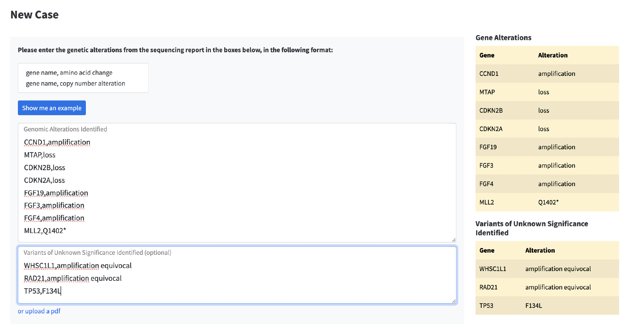Click the TP53 F134L row in variants table
This screenshot has width=644, height=326.
tap(547, 306)
